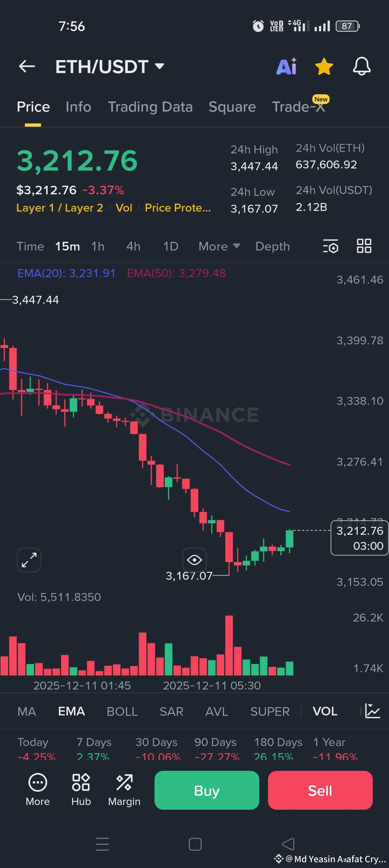Screen dimensions: 389x868
Task: Open the More menu icon
Action: [38, 790]
